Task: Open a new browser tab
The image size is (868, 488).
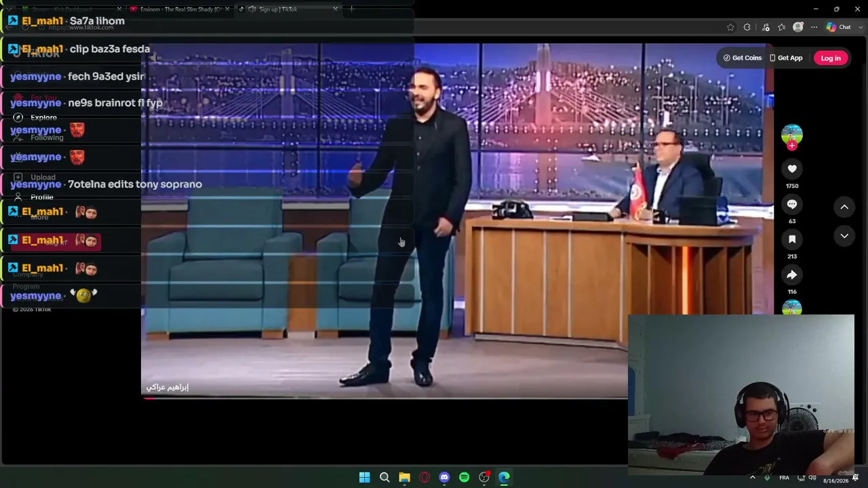Action: click(351, 9)
